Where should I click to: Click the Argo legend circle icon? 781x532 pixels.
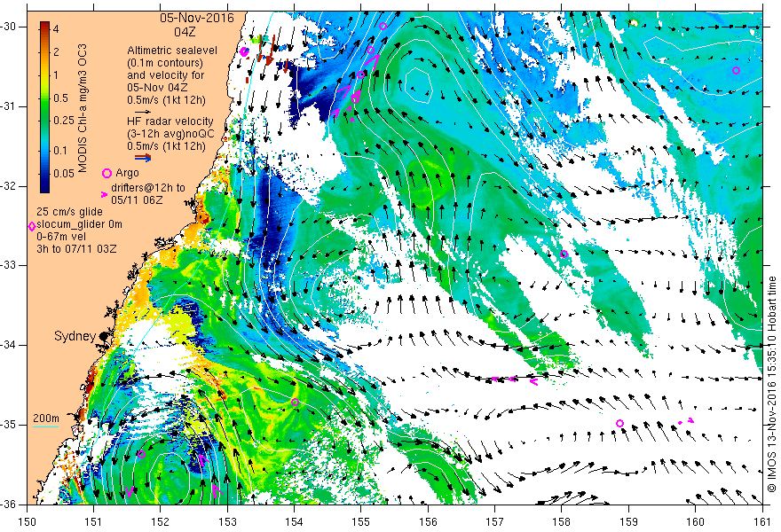(x=106, y=173)
